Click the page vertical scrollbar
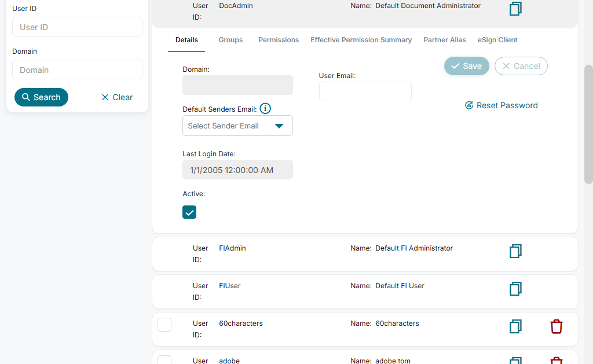 (x=588, y=124)
